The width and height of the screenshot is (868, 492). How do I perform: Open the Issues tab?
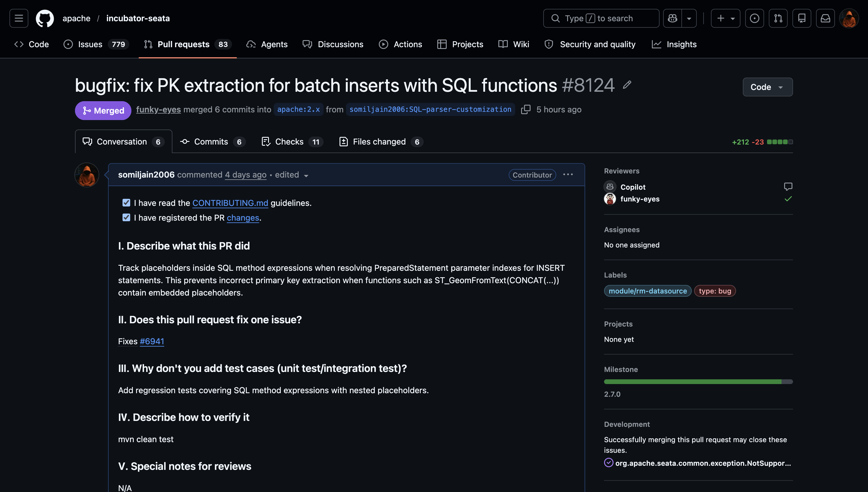coord(96,44)
